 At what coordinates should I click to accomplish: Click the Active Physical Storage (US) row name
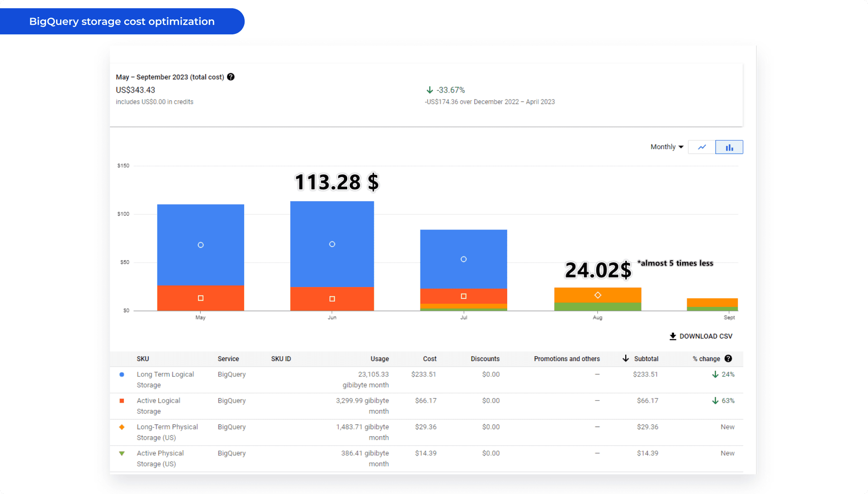(160, 458)
